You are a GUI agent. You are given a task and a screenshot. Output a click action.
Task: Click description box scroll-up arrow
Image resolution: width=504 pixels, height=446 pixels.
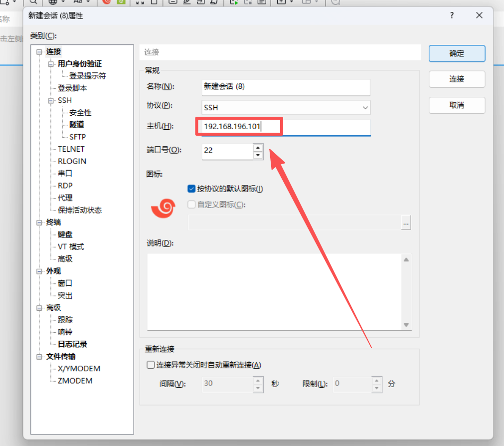click(406, 259)
